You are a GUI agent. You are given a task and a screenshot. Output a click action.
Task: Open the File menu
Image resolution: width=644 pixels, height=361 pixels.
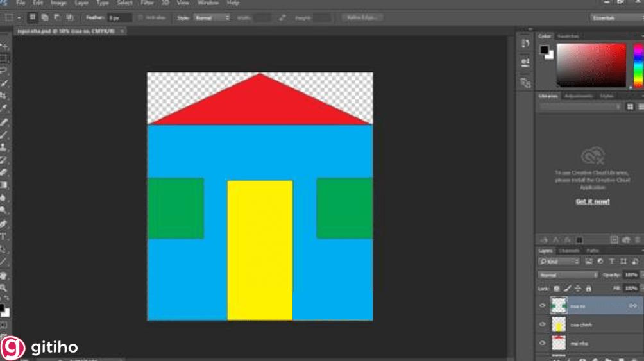pyautogui.click(x=21, y=3)
